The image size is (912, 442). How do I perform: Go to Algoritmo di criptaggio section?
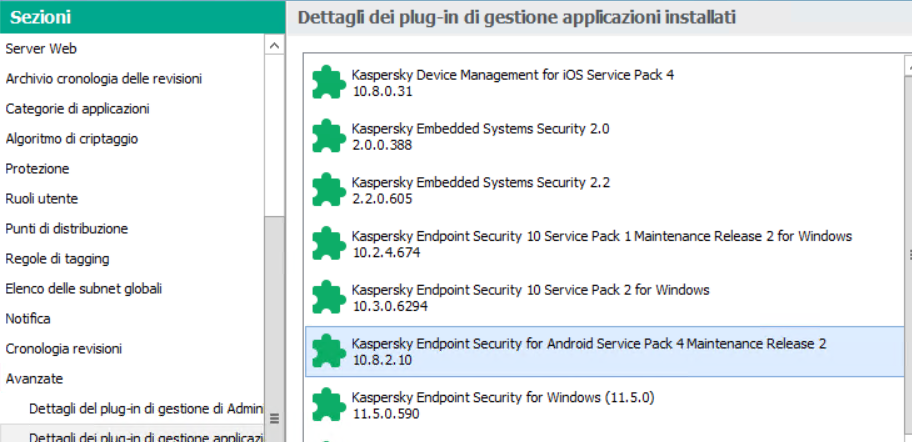(72, 138)
